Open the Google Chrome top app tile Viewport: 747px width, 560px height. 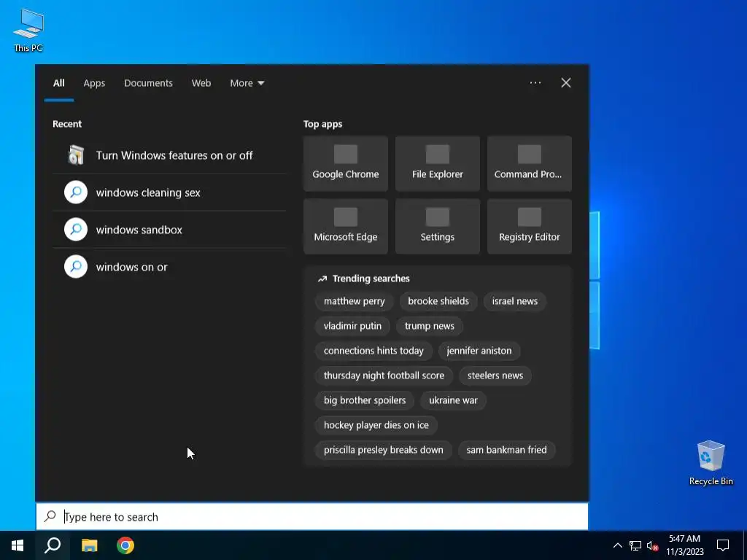click(345, 164)
